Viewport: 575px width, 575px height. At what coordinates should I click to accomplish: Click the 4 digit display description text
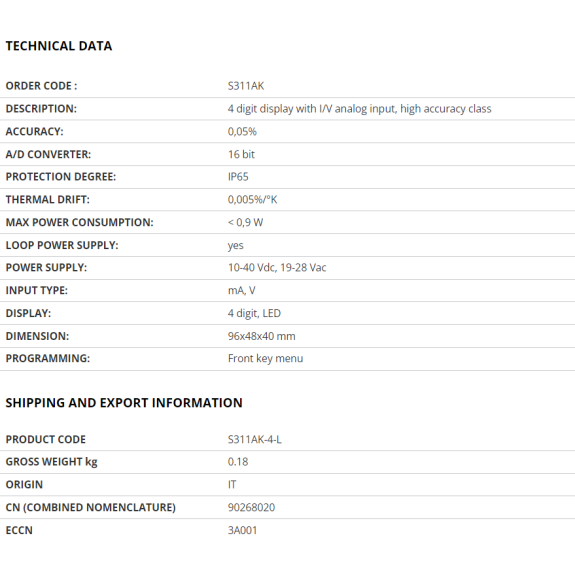pos(359,109)
